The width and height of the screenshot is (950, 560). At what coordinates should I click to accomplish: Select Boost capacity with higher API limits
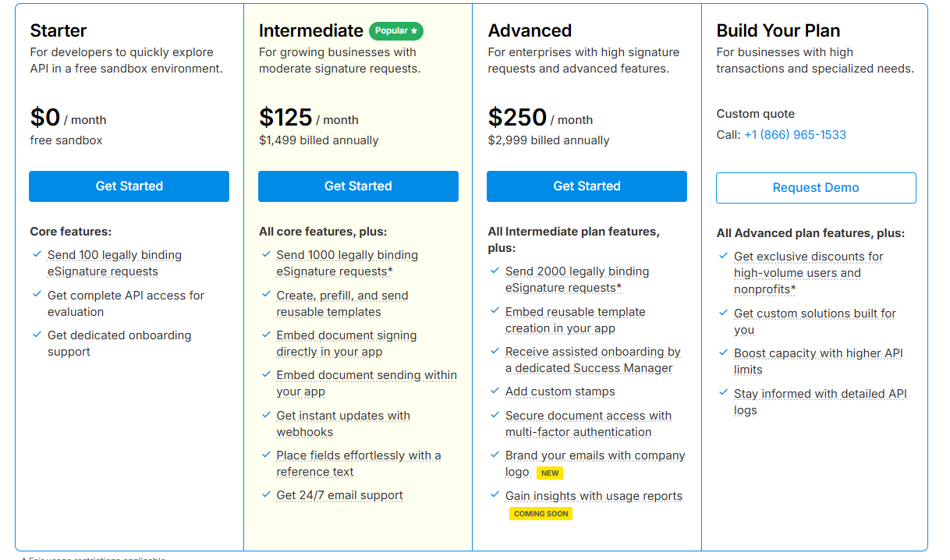pyautogui.click(x=818, y=361)
